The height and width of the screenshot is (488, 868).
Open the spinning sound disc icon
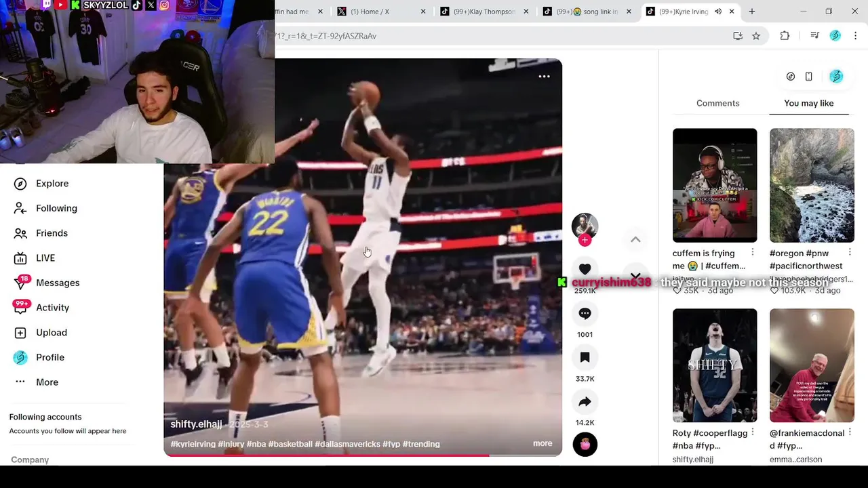(x=585, y=445)
